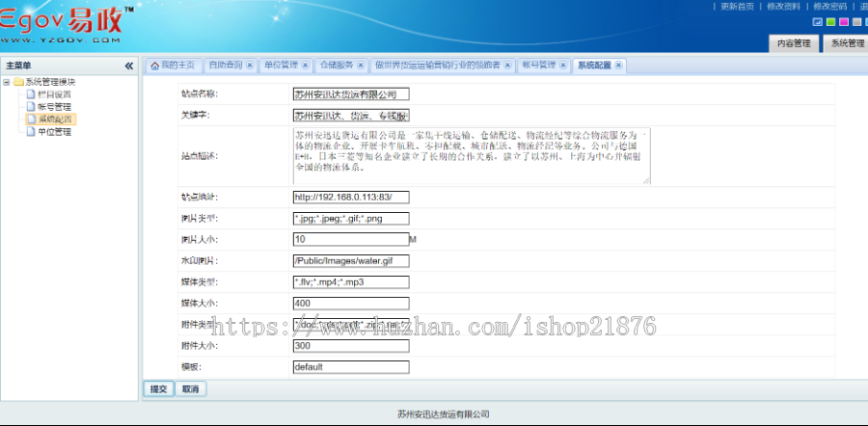
Task: Close the 单位管理 tab
Action: (x=305, y=66)
